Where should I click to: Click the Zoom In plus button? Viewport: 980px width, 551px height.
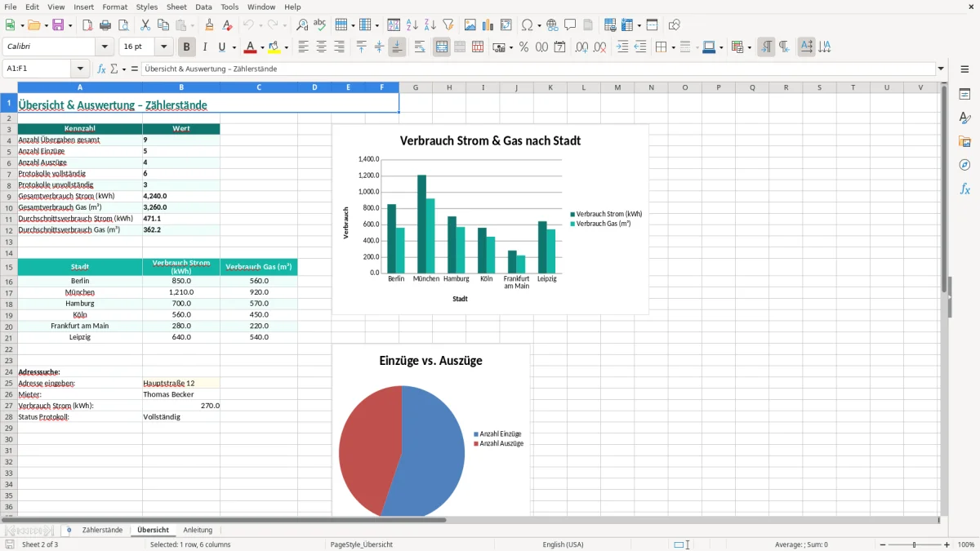click(x=947, y=544)
